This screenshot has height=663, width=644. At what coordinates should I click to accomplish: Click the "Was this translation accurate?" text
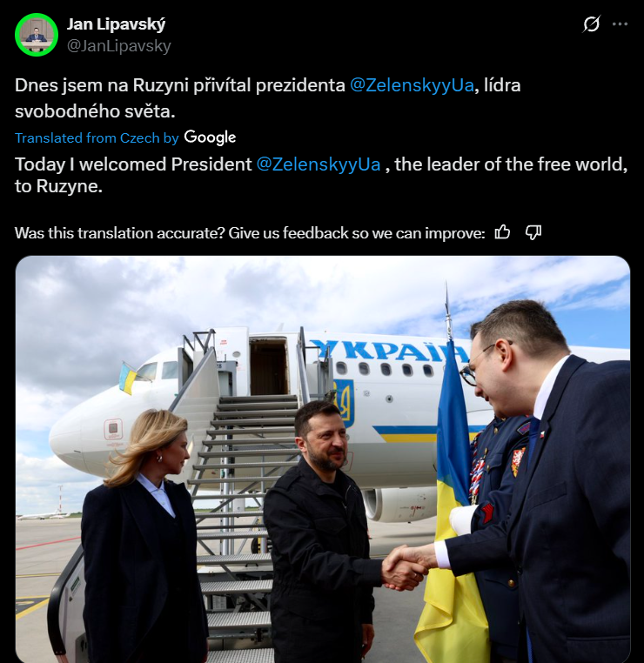(x=120, y=233)
